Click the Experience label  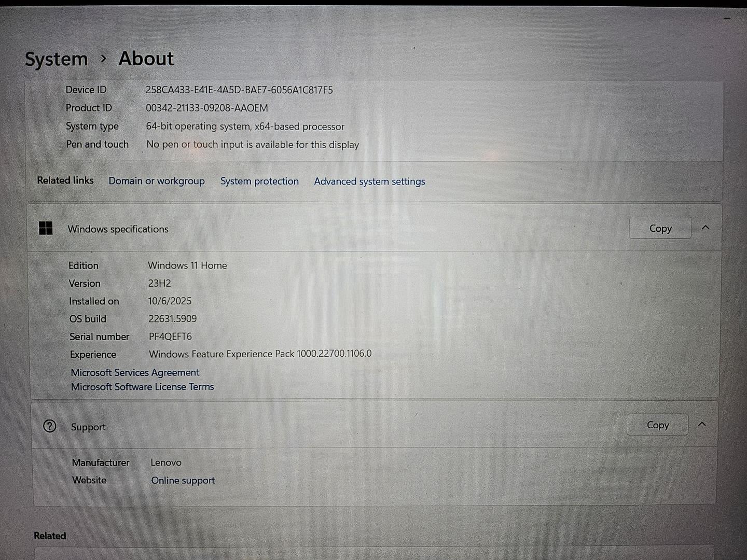point(93,355)
